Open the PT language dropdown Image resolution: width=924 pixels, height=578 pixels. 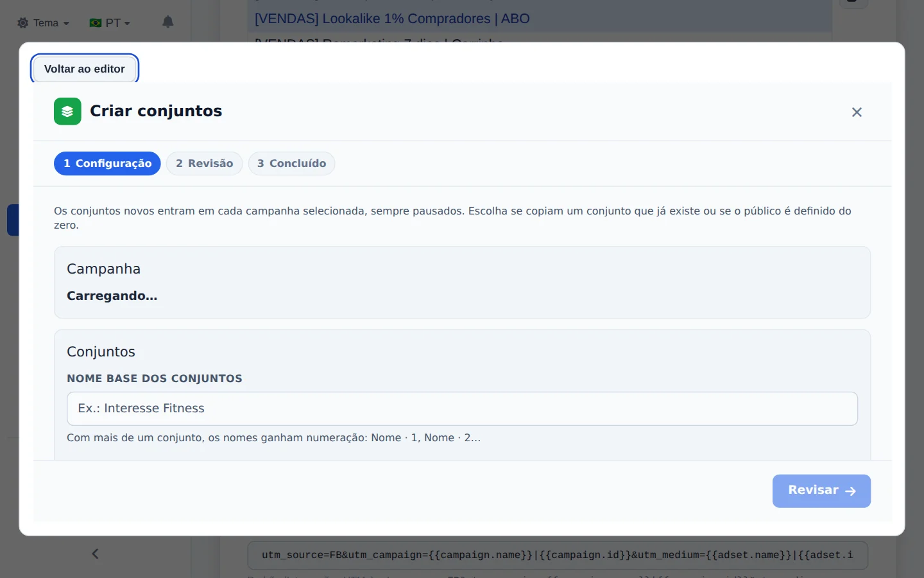[110, 23]
